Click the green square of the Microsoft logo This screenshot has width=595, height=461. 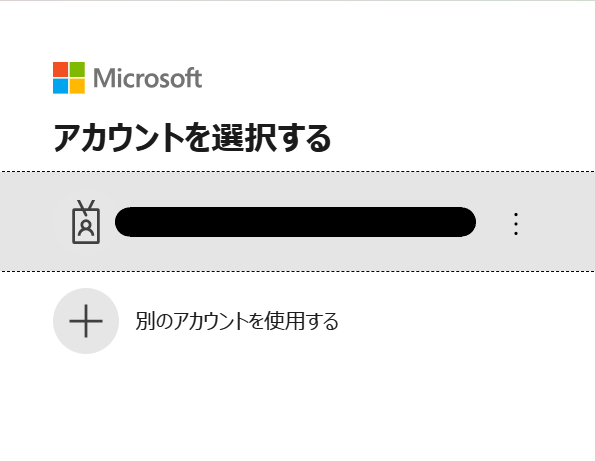[77, 69]
